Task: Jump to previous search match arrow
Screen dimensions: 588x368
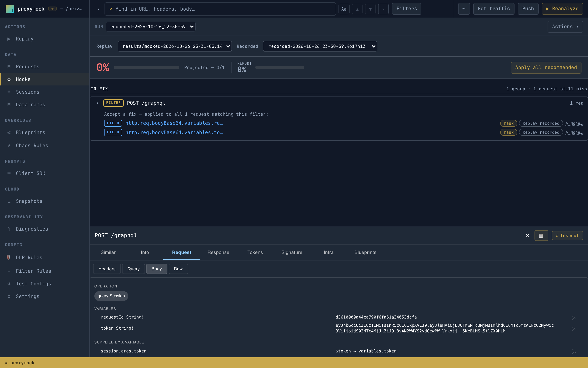Action: (x=357, y=9)
